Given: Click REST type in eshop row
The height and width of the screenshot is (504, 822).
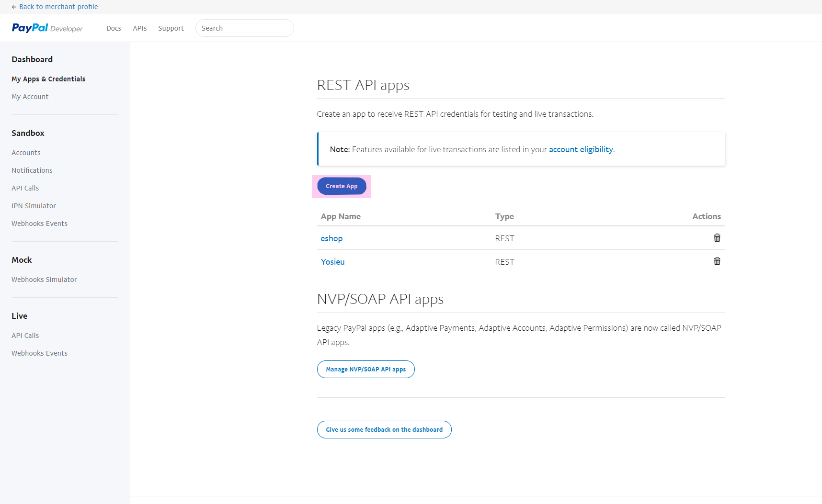Looking at the screenshot, I should tap(504, 238).
